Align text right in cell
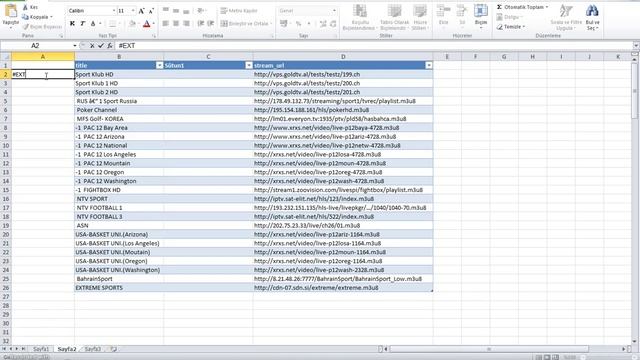640x360 pixels. [186, 24]
